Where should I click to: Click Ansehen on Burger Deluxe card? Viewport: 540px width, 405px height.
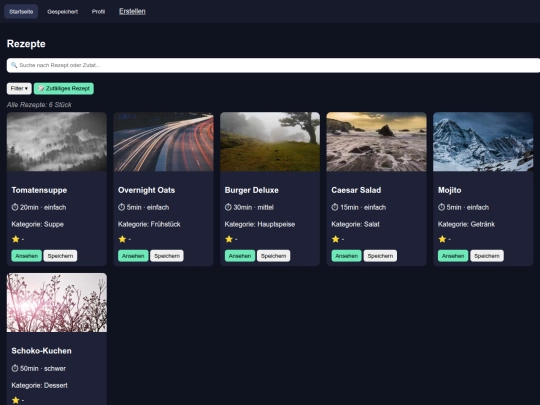click(240, 256)
